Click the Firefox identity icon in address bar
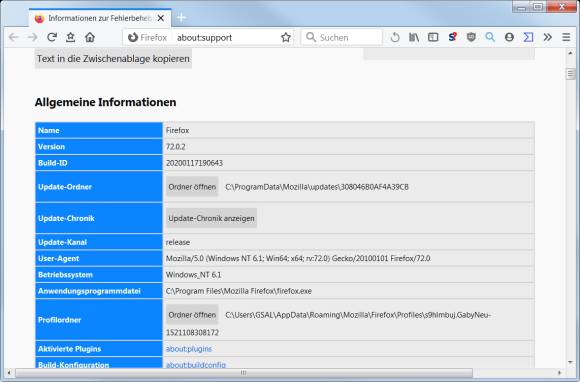The width and height of the screenshot is (580, 382). (x=132, y=37)
